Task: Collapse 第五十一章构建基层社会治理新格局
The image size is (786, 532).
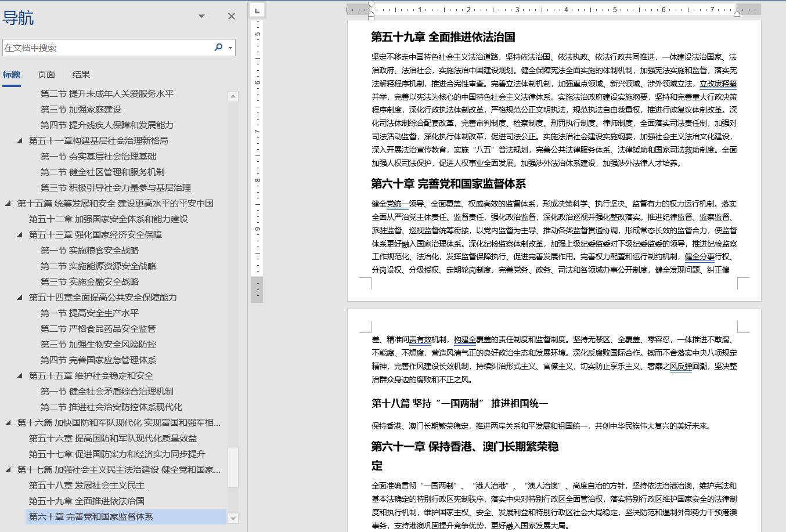Action: click(x=20, y=140)
